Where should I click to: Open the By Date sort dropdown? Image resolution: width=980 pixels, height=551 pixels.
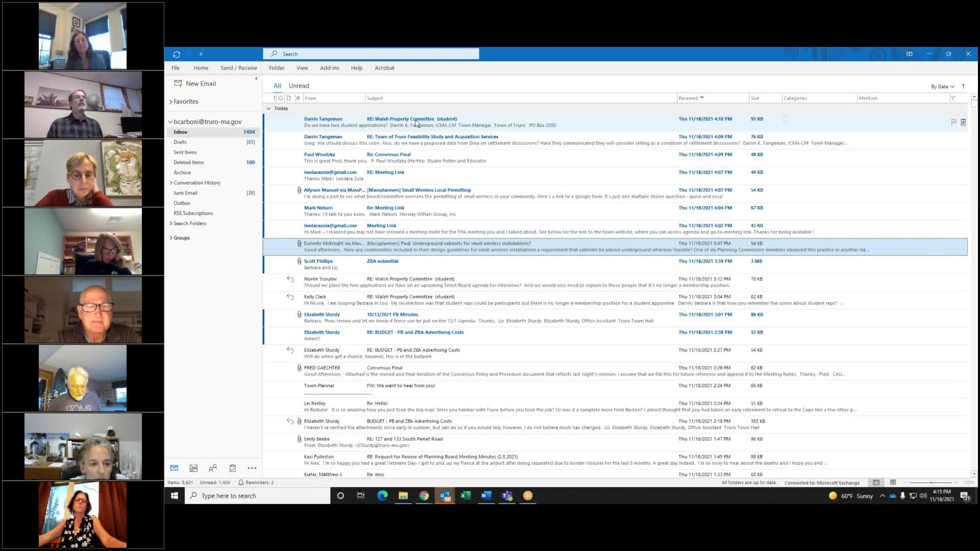[942, 86]
